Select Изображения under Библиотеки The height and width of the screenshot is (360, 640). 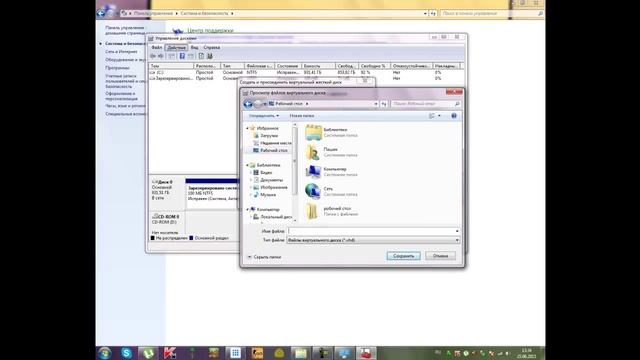(x=273, y=187)
